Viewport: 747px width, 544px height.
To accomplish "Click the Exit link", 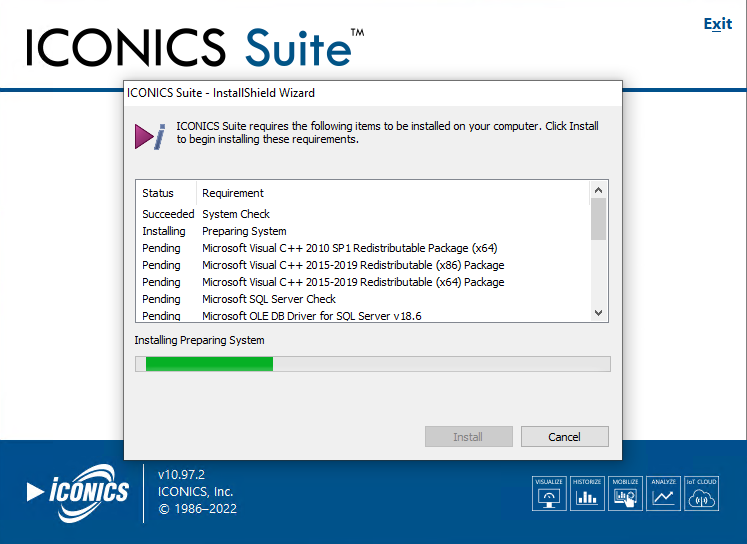I will [717, 24].
